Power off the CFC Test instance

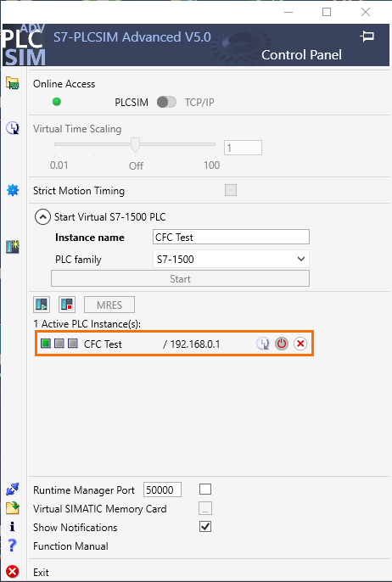pos(282,344)
